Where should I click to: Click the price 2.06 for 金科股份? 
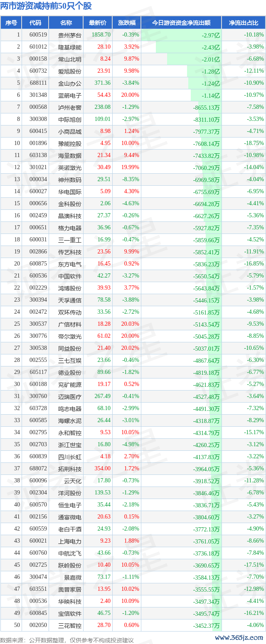pyautogui.click(x=105, y=204)
